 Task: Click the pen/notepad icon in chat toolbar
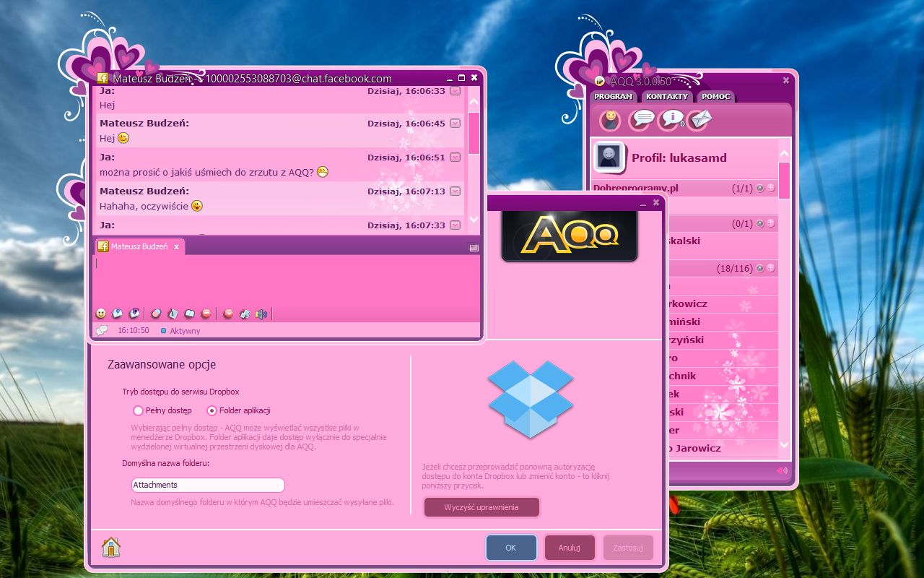[173, 314]
